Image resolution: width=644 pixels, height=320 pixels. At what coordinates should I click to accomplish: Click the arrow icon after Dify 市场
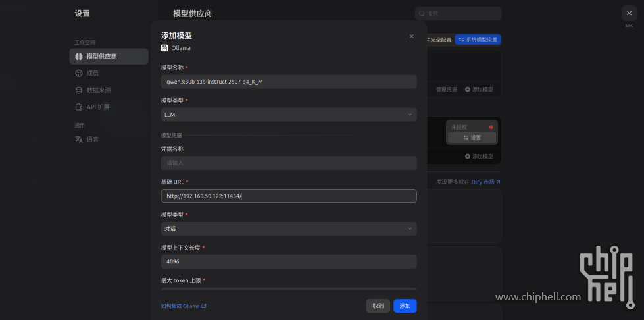pos(498,182)
